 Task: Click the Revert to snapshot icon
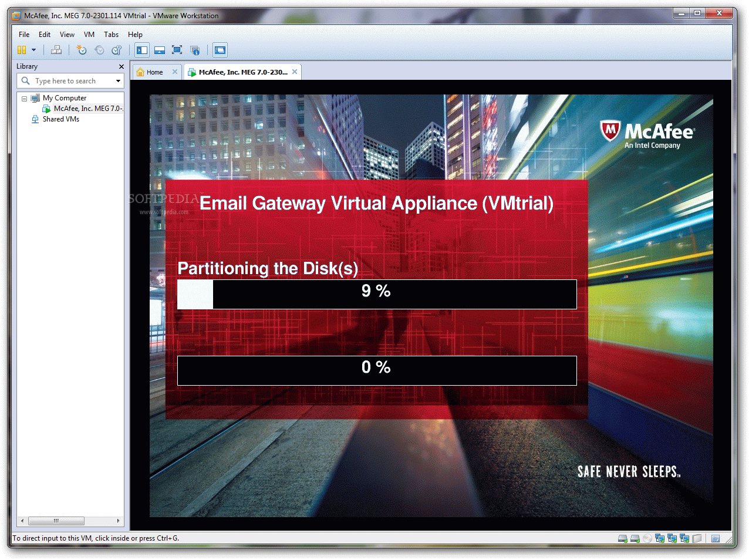click(x=99, y=50)
